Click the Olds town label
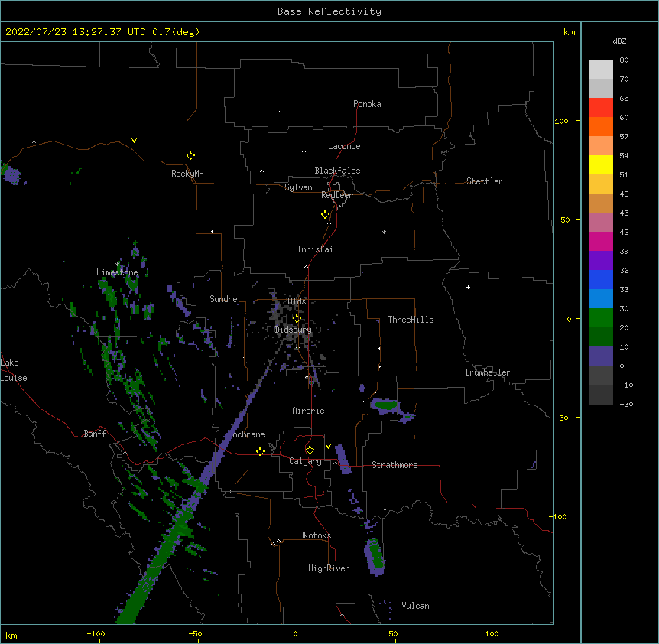The height and width of the screenshot is (644, 659). 297,301
